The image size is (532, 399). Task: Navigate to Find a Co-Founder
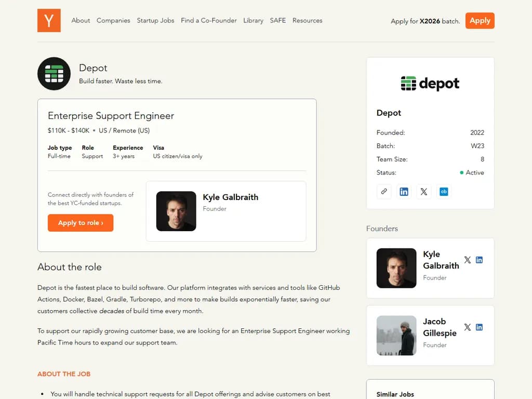tap(208, 21)
